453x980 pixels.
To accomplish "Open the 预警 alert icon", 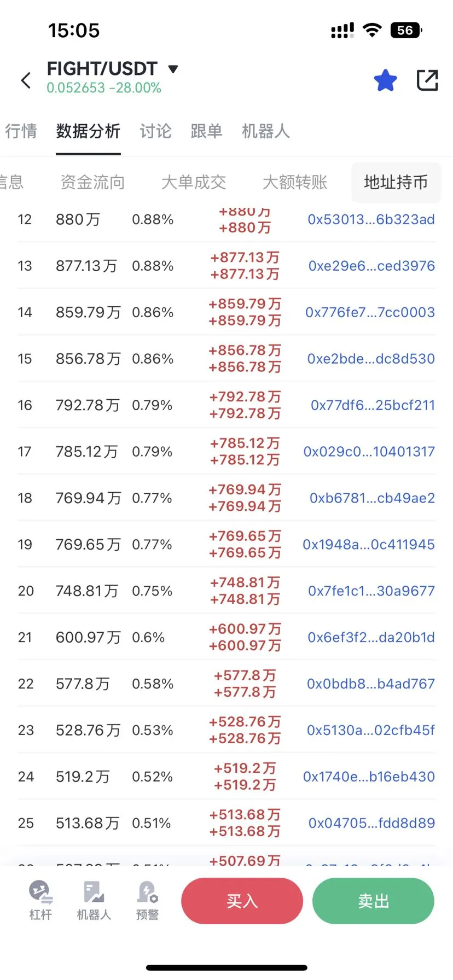I will click(147, 900).
